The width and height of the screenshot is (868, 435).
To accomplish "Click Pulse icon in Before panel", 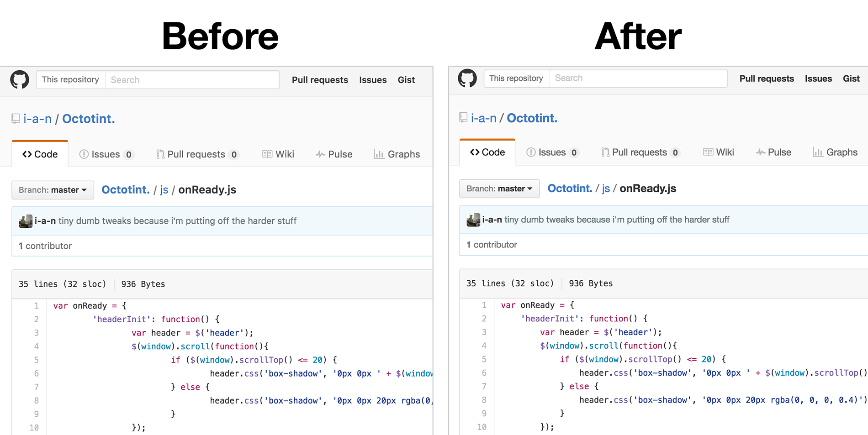I will (x=321, y=154).
